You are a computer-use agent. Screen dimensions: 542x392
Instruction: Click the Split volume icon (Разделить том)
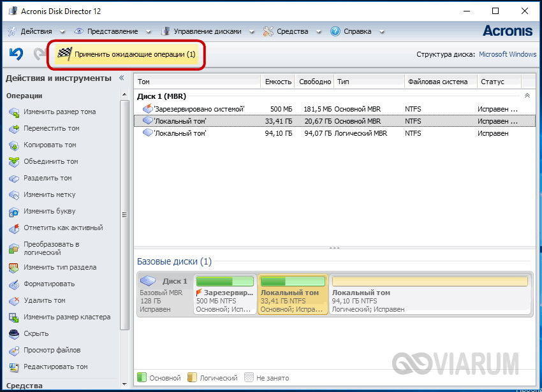coord(13,178)
